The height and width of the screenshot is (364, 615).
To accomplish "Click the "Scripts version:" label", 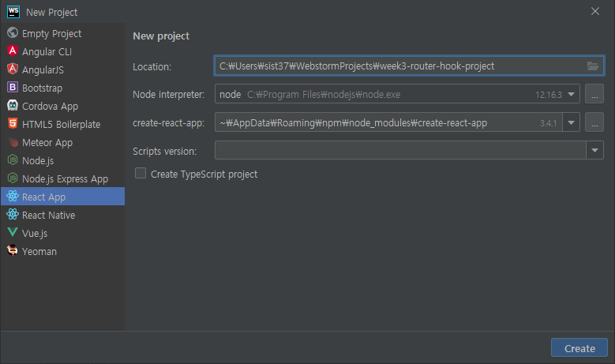I will (x=164, y=151).
